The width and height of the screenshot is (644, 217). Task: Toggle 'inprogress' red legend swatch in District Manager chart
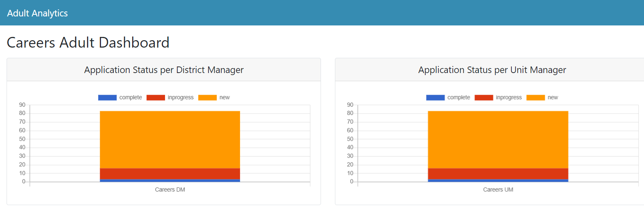(x=156, y=98)
